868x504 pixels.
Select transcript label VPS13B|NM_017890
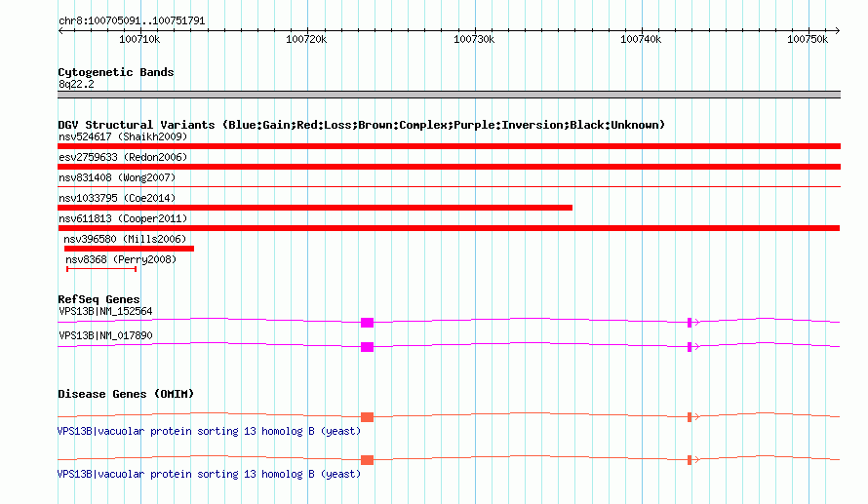(x=105, y=335)
